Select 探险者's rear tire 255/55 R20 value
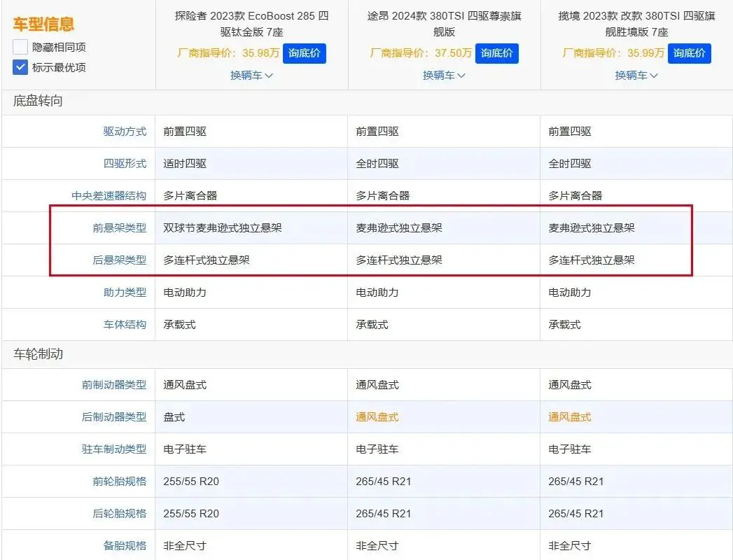Viewport: 733px width, 560px height. click(x=191, y=514)
